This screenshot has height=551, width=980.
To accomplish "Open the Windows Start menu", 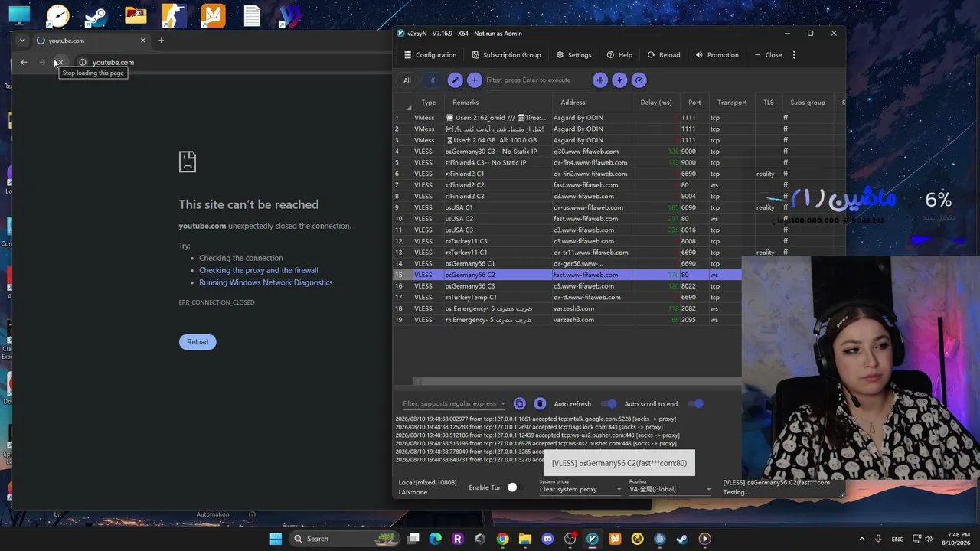I will tap(276, 539).
